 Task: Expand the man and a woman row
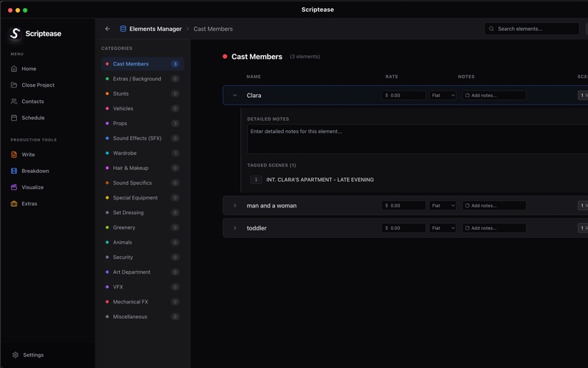[234, 205]
